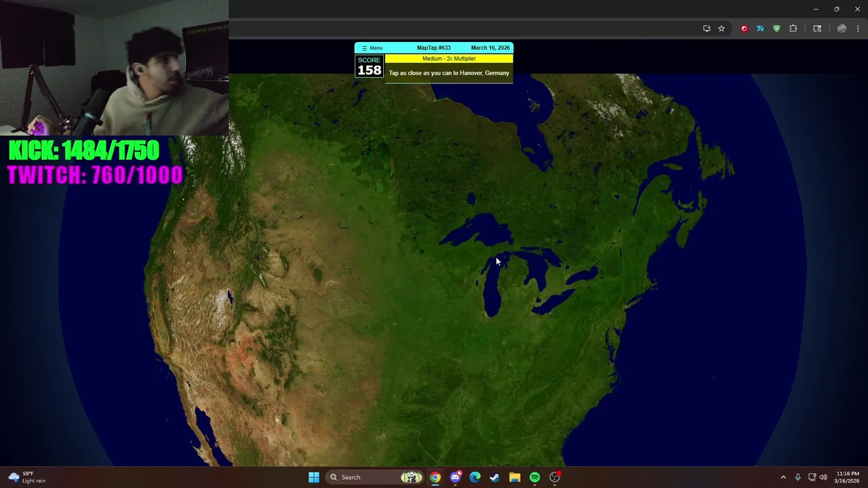Viewport: 868px width, 488px height.
Task: Click the taskbar Search box
Action: pyautogui.click(x=375, y=477)
